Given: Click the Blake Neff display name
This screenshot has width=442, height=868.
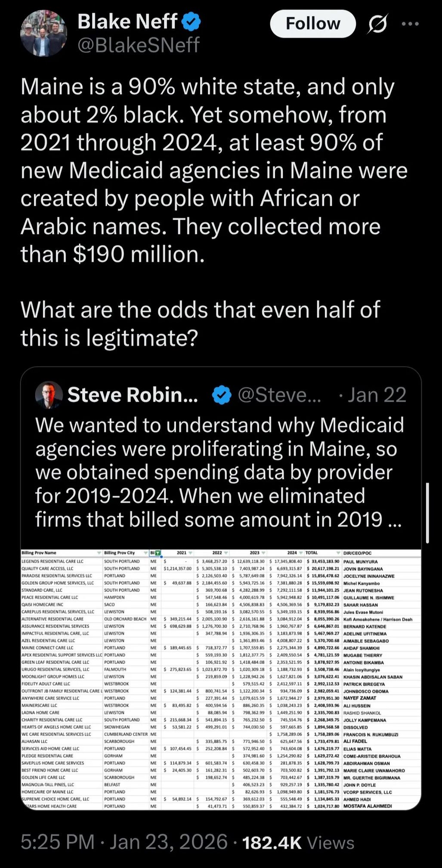Looking at the screenshot, I should (127, 22).
